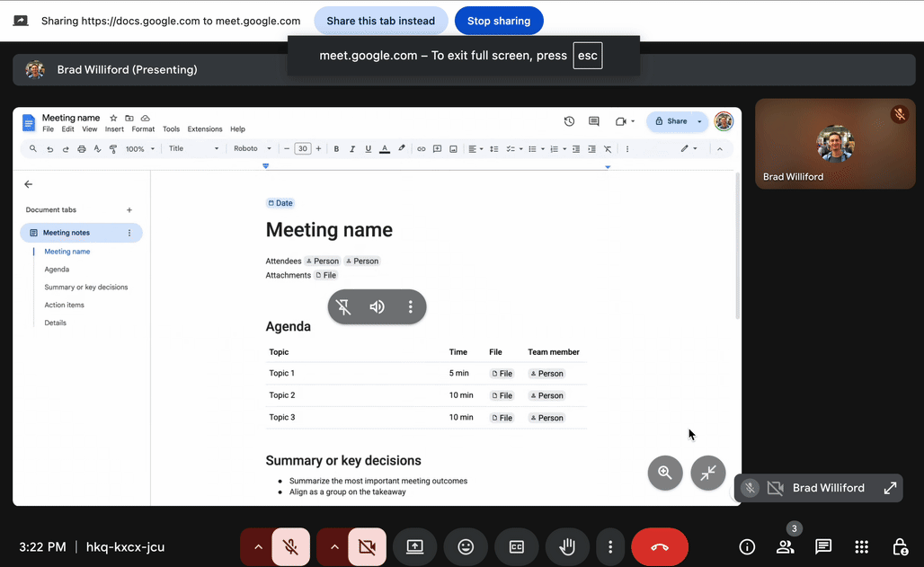924x567 pixels.
Task: Expand Brad Williford's floating self-view tile
Action: point(890,488)
